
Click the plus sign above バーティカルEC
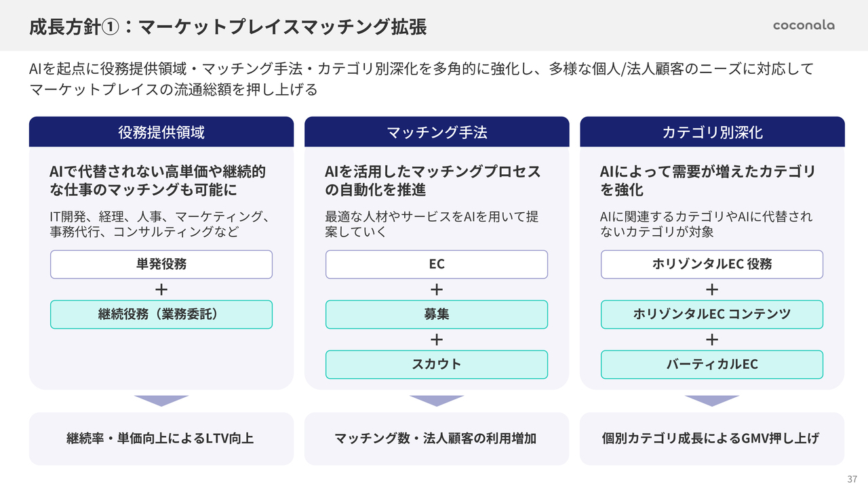[712, 340]
